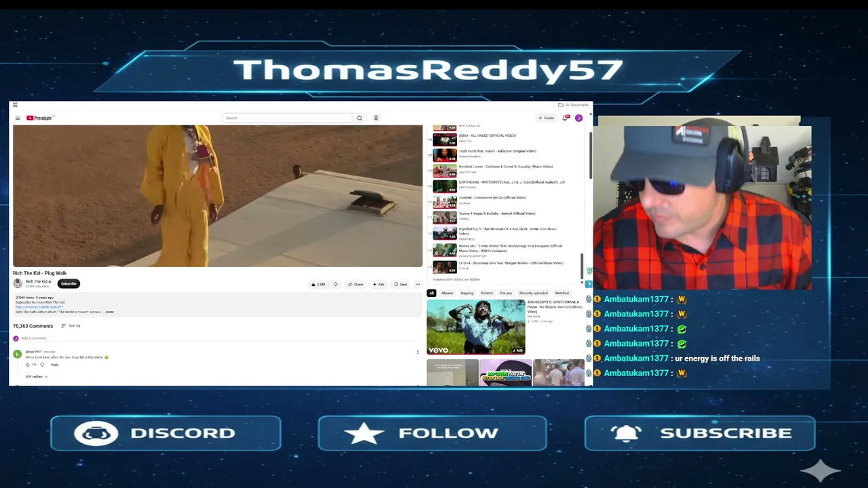Click the "70,363 Comments" count
Viewport: 868px width, 488px height.
pyautogui.click(x=33, y=326)
